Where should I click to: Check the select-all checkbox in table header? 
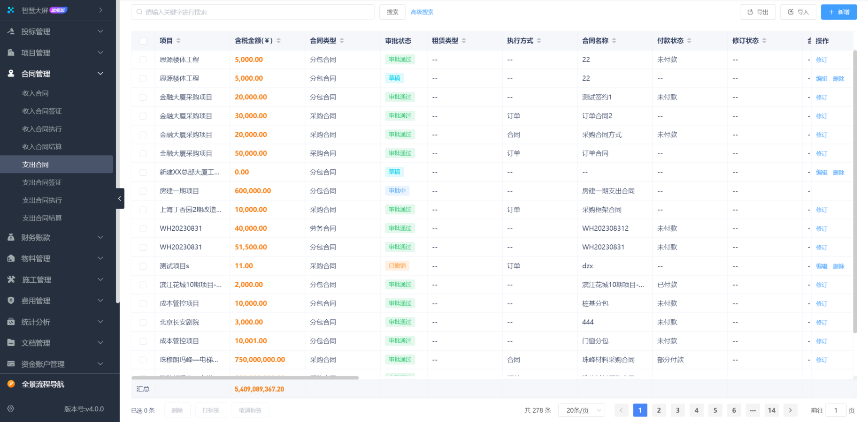point(143,41)
